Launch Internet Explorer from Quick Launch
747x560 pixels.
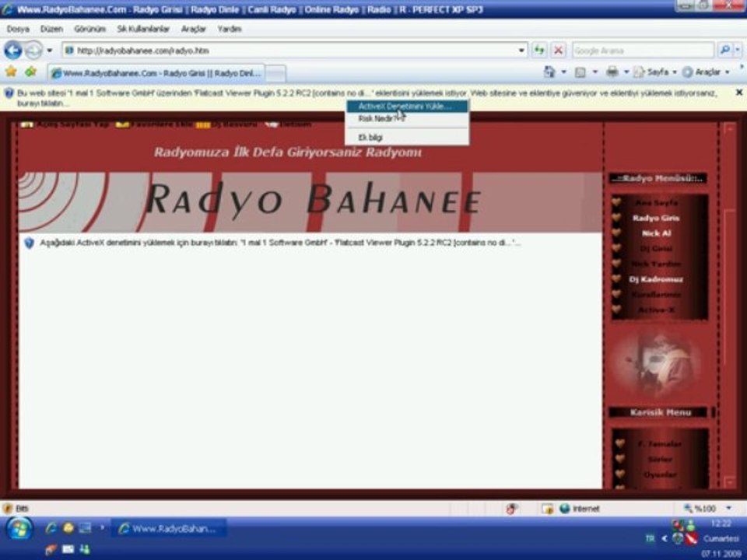pyautogui.click(x=51, y=527)
